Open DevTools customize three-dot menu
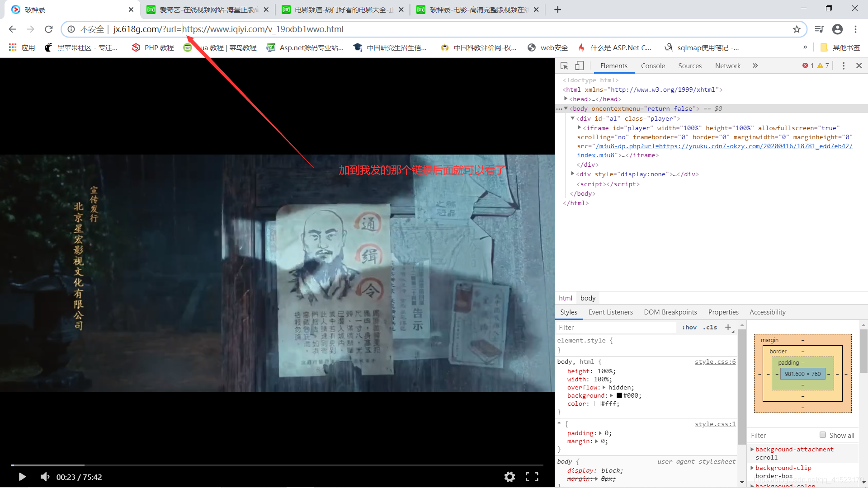This screenshot has height=488, width=868. pos(844,66)
